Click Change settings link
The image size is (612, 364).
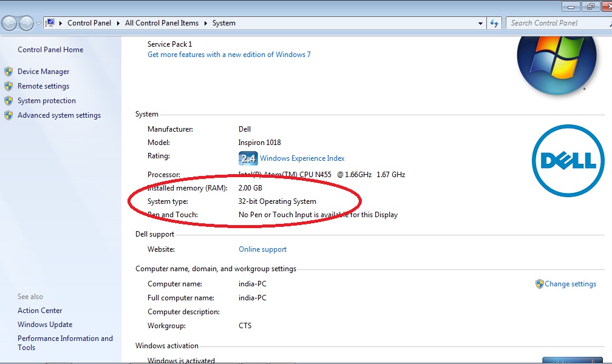pos(570,284)
